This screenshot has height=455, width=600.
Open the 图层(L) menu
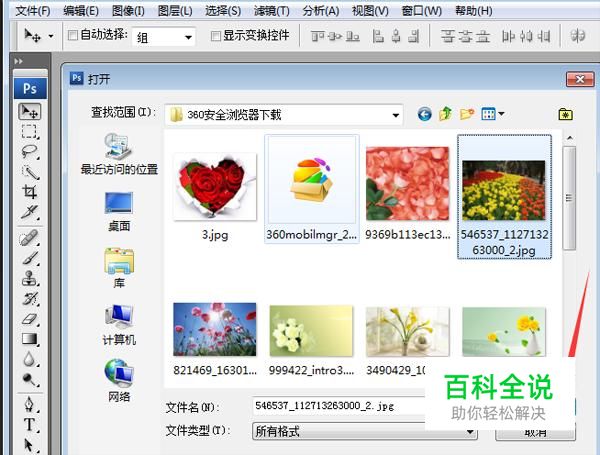click(175, 11)
